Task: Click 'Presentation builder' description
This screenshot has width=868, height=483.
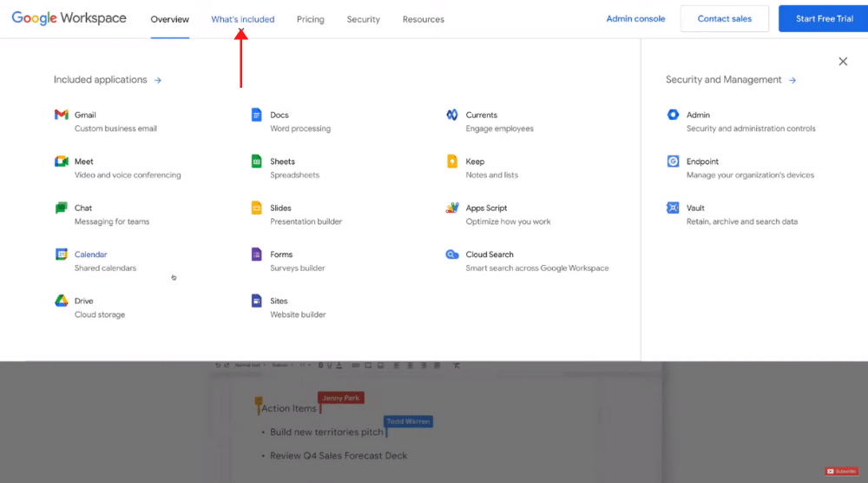Action: tap(306, 222)
